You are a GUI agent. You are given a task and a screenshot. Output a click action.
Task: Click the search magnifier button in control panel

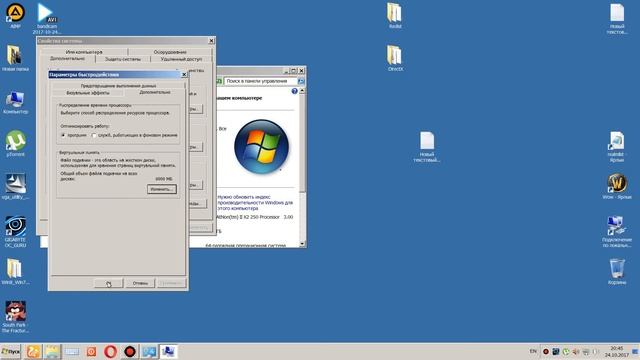click(301, 81)
